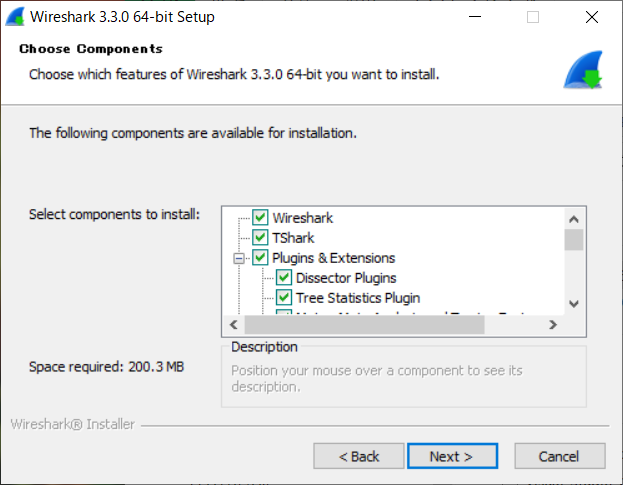Screen dimensions: 623x485
Task: Disable the Dissector Plugins checkbox
Action: click(283, 278)
